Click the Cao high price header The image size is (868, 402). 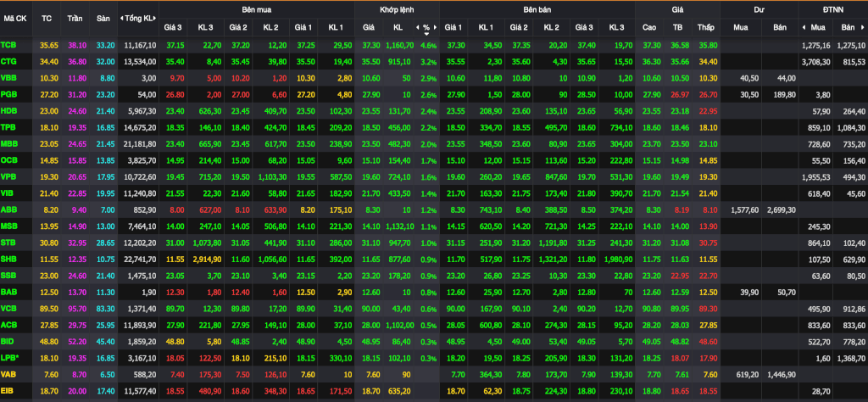649,26
